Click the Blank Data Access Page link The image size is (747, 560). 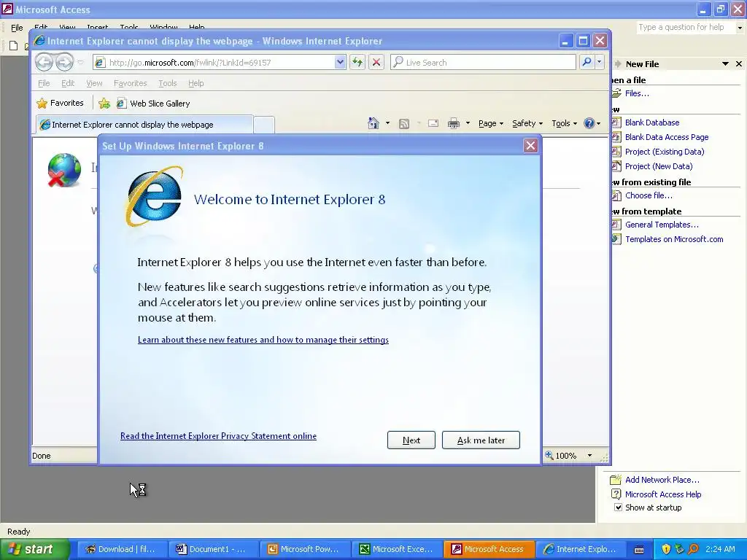coord(667,137)
